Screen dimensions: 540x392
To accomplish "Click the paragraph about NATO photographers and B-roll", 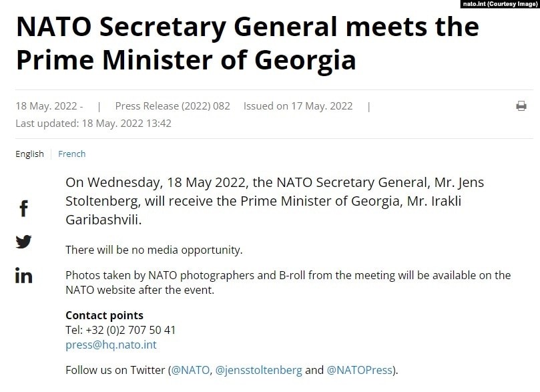I will click(287, 282).
